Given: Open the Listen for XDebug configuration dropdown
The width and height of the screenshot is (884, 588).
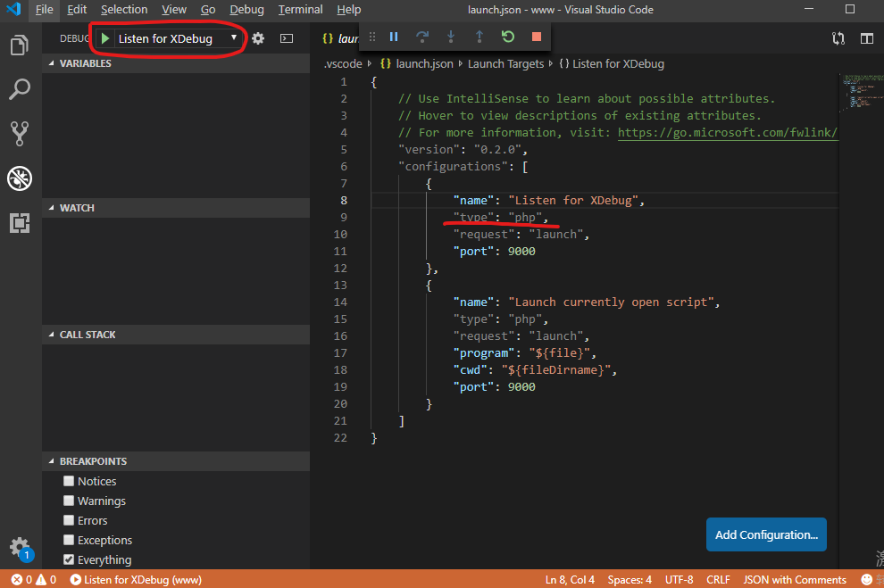Looking at the screenshot, I should [177, 38].
